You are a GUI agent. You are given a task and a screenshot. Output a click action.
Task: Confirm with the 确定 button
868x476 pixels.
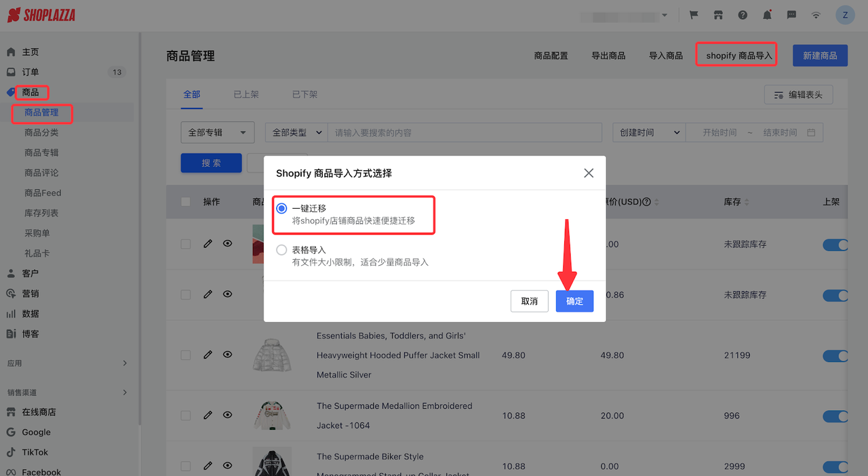574,301
